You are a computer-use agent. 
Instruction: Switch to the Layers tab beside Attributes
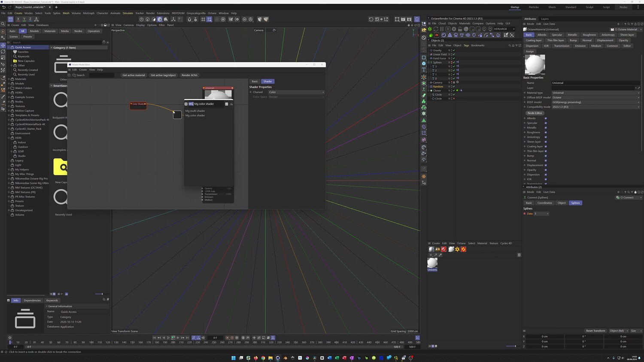[544, 19]
